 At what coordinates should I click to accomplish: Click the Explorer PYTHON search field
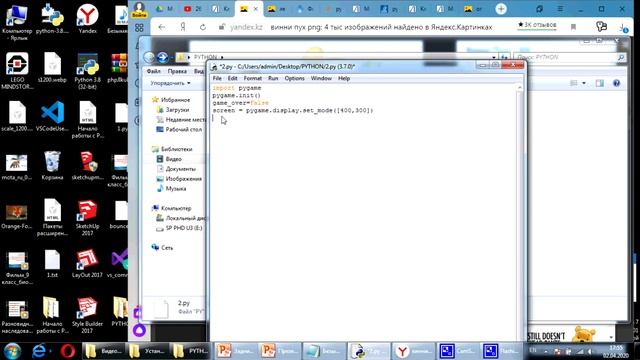570,58
